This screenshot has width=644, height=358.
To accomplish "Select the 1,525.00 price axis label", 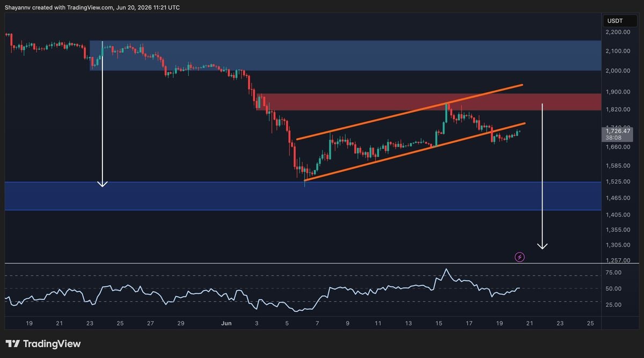I will [x=617, y=182].
